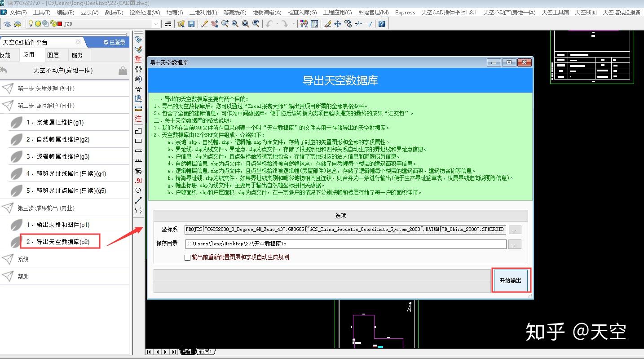Toggle 输出前重新配置图层 checkbox
This screenshot has height=359, width=644.
(x=188, y=257)
